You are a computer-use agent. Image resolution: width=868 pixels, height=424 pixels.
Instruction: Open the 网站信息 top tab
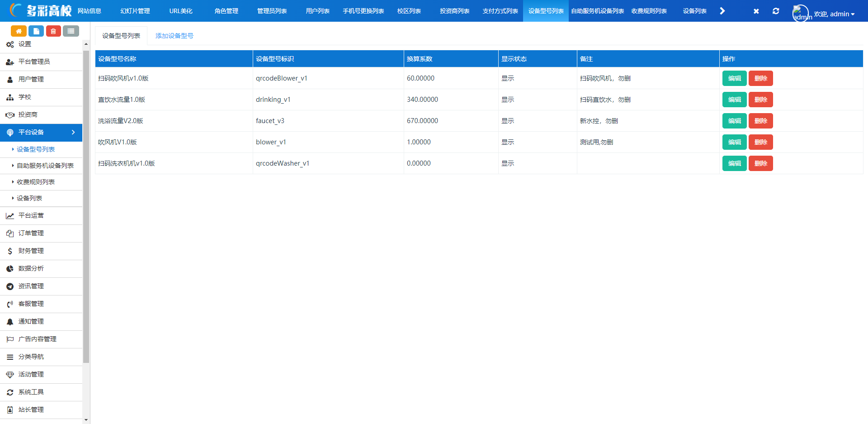[90, 11]
